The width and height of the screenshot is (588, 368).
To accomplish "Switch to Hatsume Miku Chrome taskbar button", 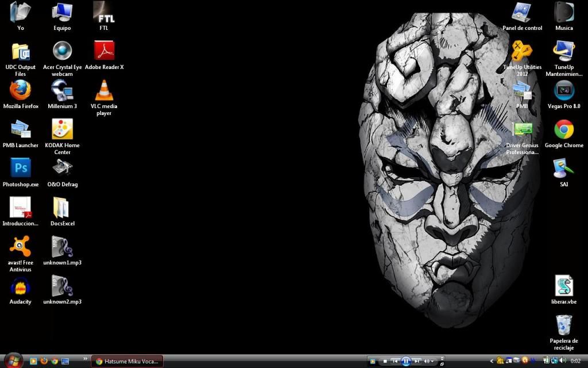I will [127, 361].
